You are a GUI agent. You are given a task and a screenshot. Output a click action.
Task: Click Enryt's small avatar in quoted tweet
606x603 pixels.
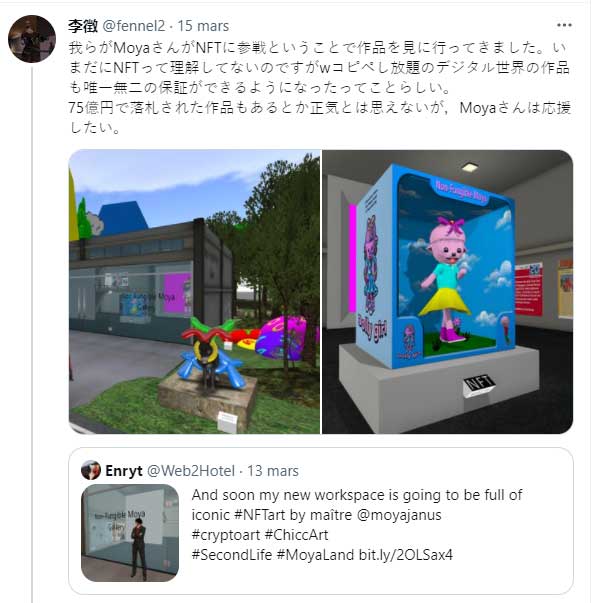[91, 470]
